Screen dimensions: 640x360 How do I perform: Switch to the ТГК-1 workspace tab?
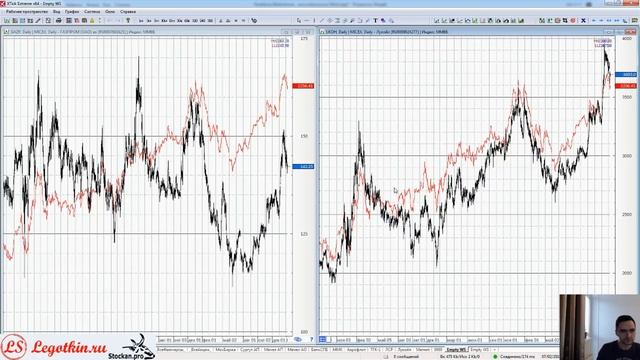375,350
